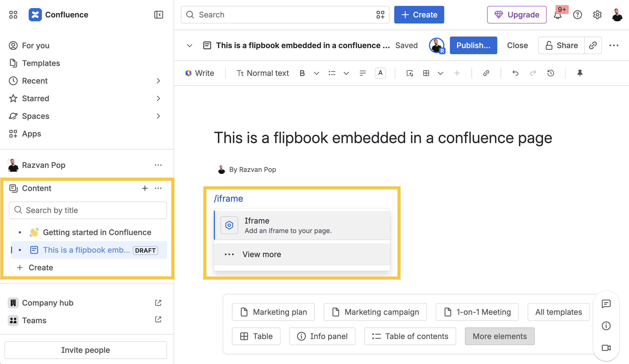This screenshot has height=364, width=629.
Task: Open the help question mark icon
Action: click(x=577, y=15)
